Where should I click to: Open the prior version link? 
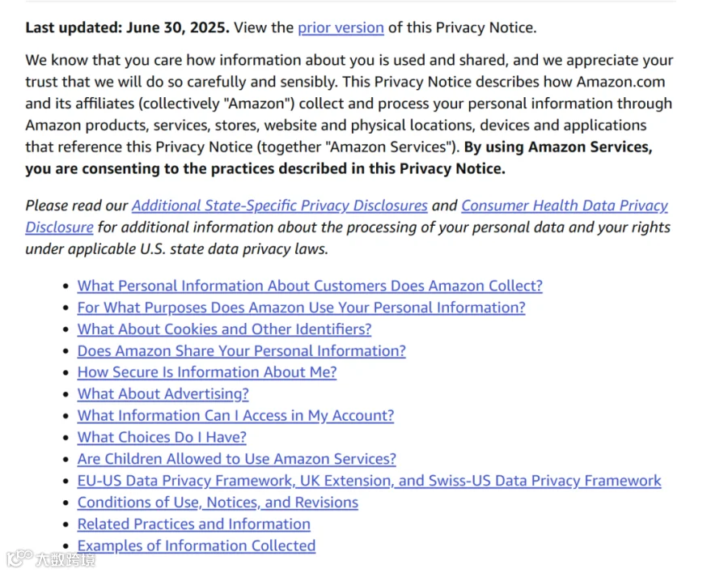click(x=341, y=28)
